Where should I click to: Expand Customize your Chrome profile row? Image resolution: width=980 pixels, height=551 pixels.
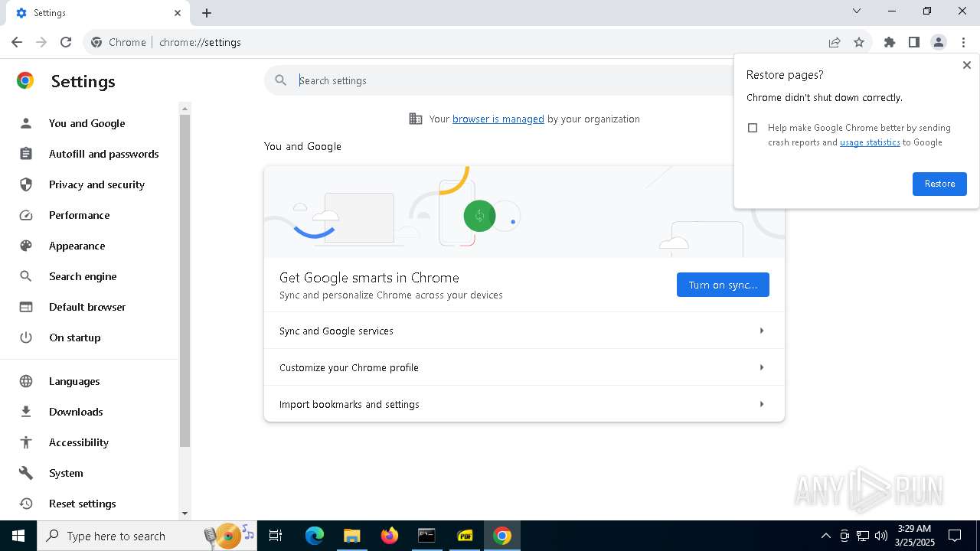click(524, 367)
